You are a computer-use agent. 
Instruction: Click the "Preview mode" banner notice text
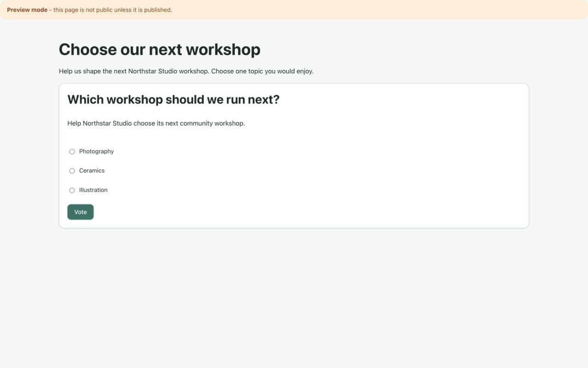pyautogui.click(x=90, y=10)
